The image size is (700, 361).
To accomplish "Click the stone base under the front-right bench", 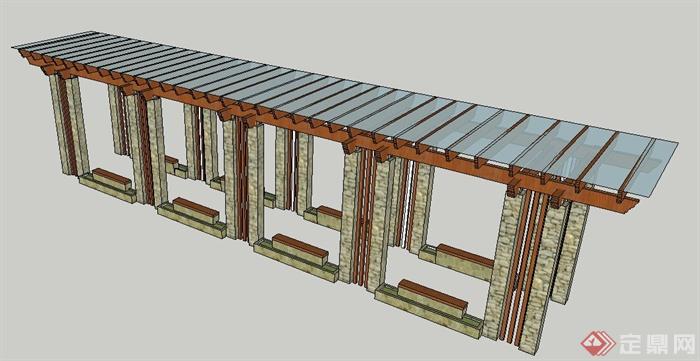I will coord(429,311).
